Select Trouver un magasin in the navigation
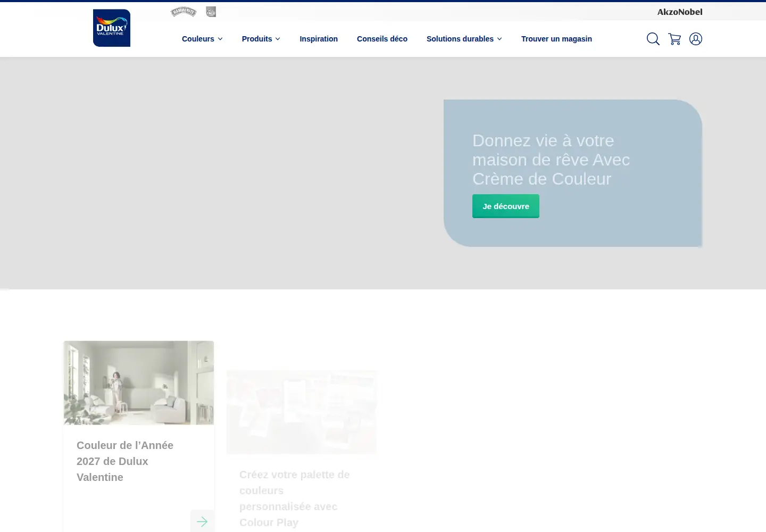 556,39
